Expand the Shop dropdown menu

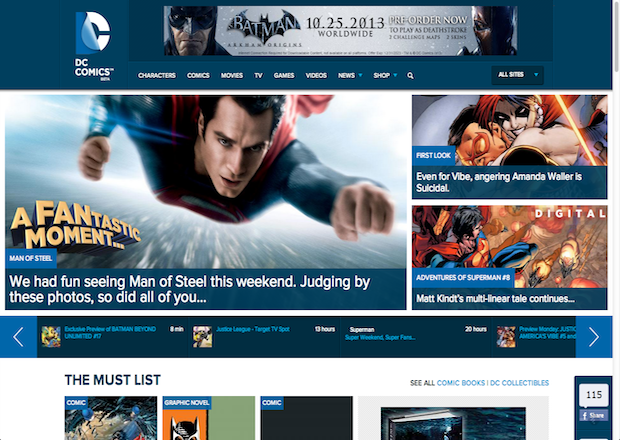[385, 76]
